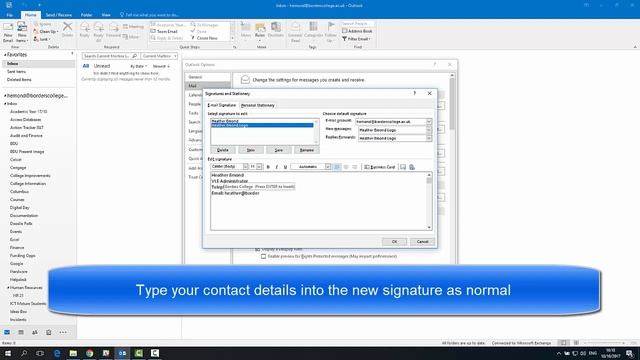Enable preview for Rights Protected messages checkbox
The width and height of the screenshot is (640, 360).
(x=264, y=256)
